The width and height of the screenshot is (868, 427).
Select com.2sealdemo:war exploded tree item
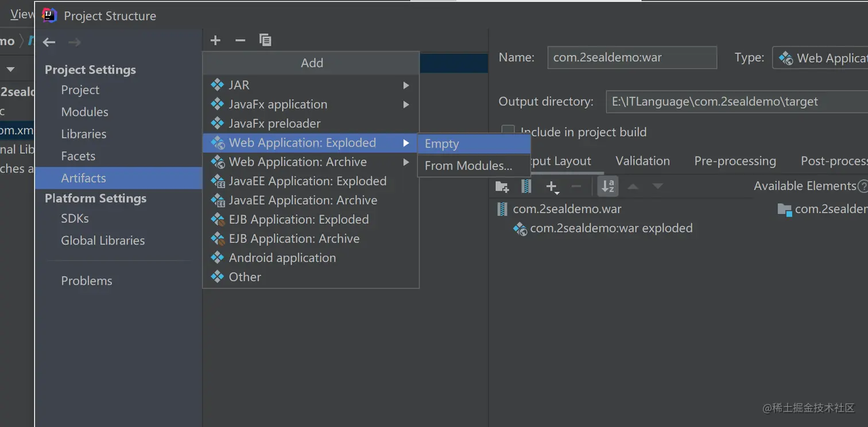611,228
